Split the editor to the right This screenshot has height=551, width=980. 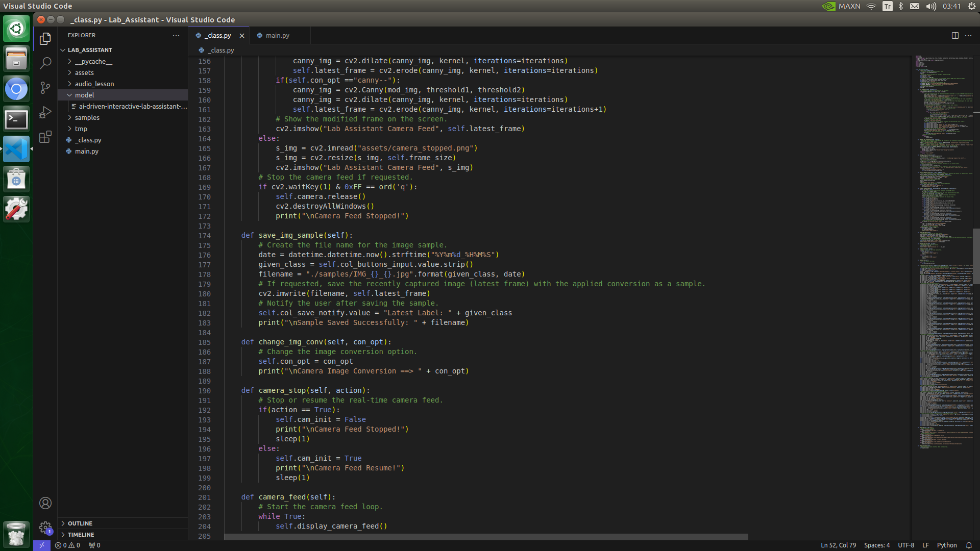point(955,35)
